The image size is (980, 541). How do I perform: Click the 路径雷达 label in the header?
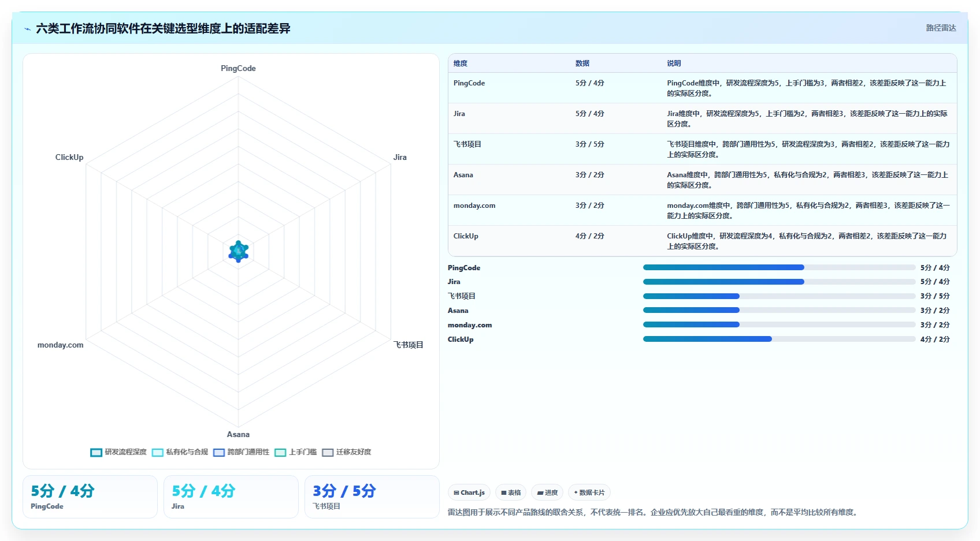point(941,28)
